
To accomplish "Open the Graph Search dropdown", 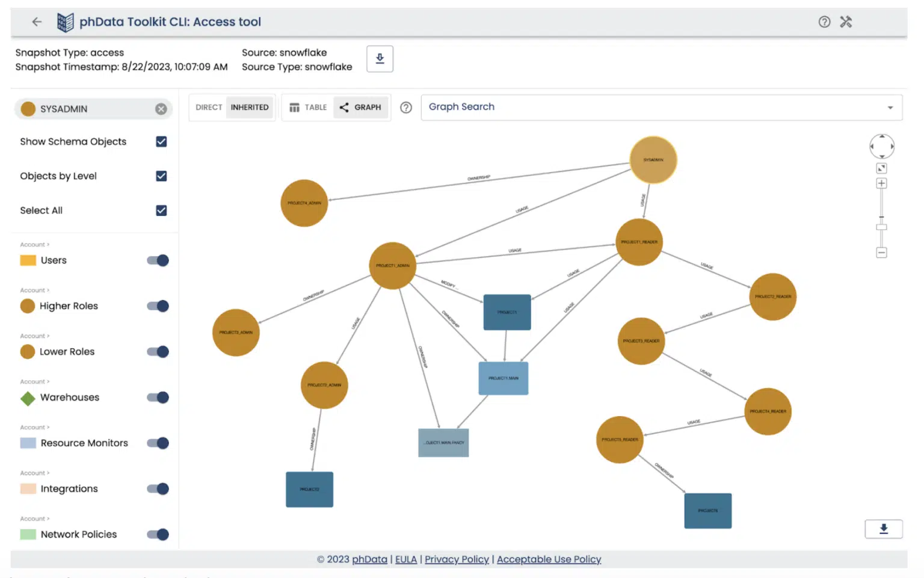I will coord(890,107).
